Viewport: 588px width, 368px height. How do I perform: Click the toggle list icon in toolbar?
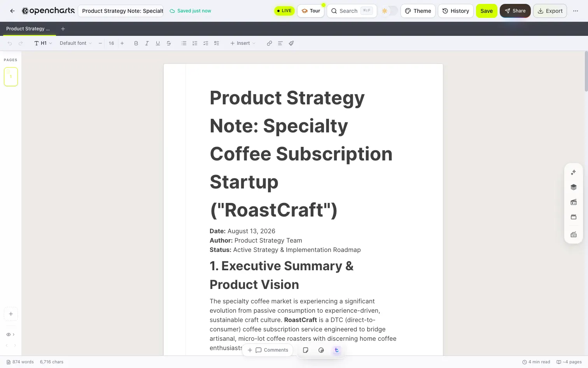tap(217, 43)
